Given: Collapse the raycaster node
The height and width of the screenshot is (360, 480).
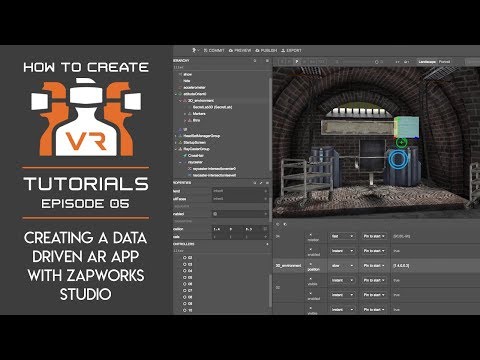Looking at the screenshot, I should pyautogui.click(x=180, y=162).
